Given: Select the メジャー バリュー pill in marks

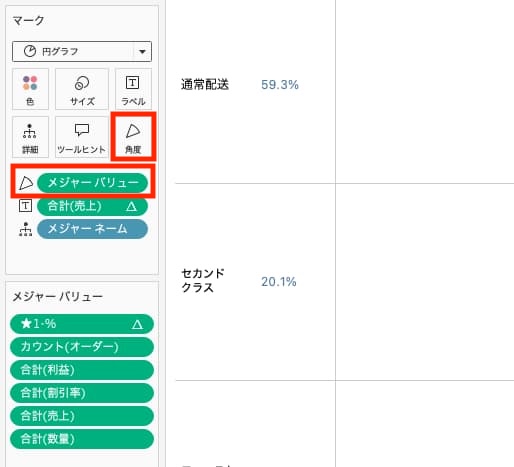Looking at the screenshot, I should [92, 183].
